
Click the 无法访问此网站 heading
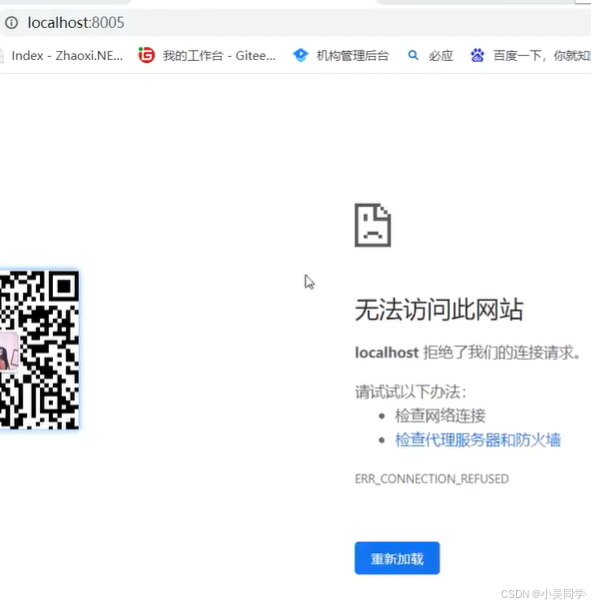[x=439, y=310]
